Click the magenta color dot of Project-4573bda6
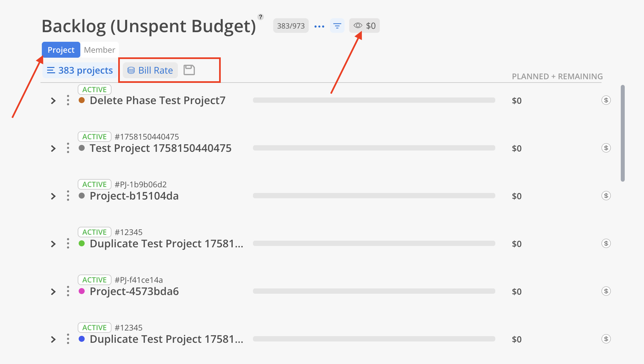The image size is (644, 364). coord(82,291)
